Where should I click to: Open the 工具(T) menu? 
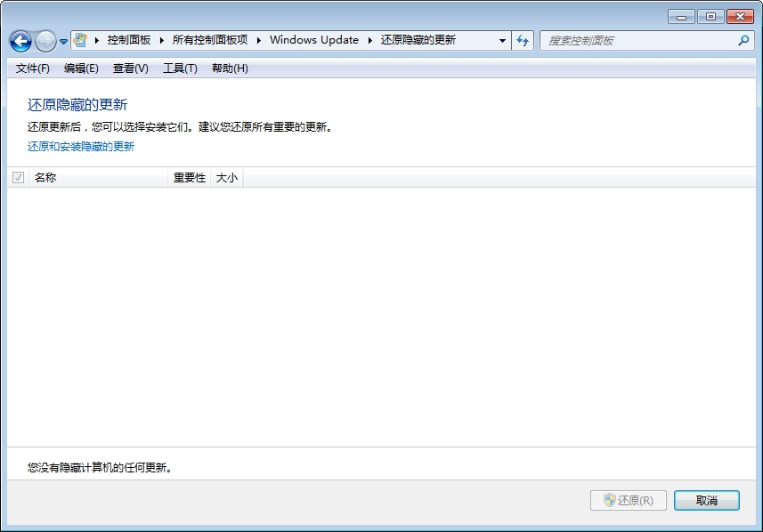click(x=180, y=69)
